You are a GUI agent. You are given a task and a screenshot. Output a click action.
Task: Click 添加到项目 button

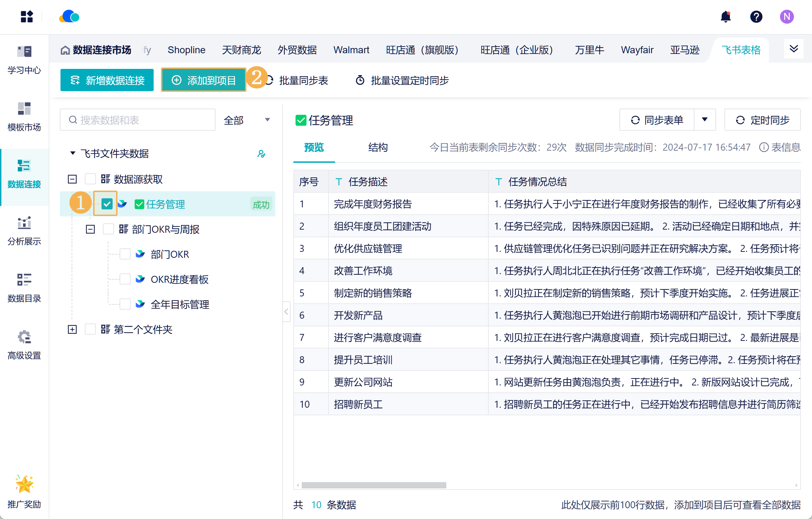tap(204, 80)
